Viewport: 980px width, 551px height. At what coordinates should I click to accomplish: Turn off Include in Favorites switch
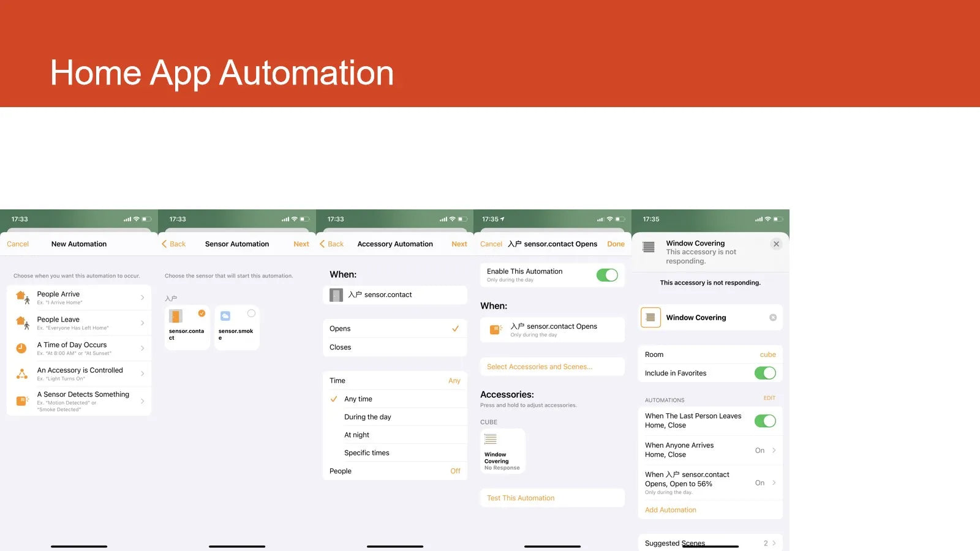[x=765, y=373]
